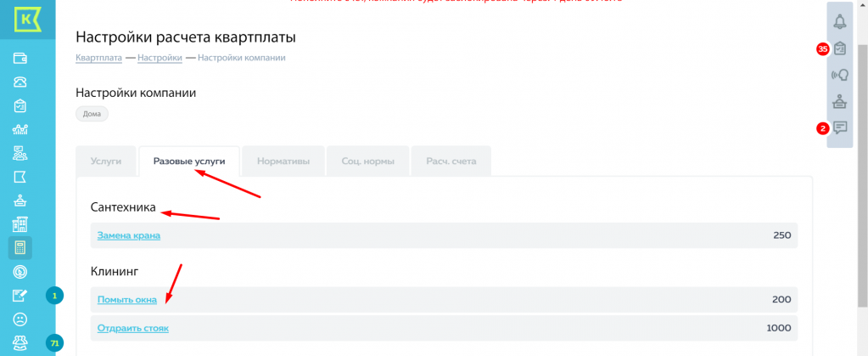Viewport: 868px width, 356px height.
Task: Click the badge showing 71 in sidebar
Action: [55, 344]
